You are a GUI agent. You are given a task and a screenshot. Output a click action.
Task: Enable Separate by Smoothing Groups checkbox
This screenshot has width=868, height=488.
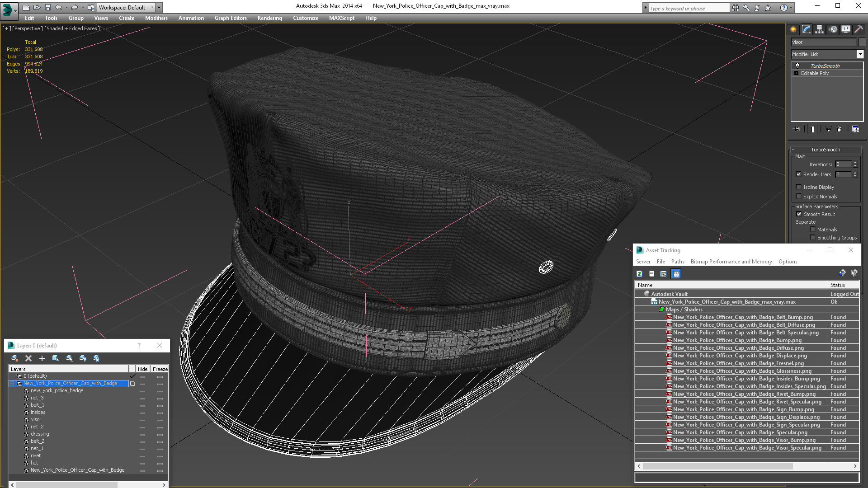(x=812, y=238)
